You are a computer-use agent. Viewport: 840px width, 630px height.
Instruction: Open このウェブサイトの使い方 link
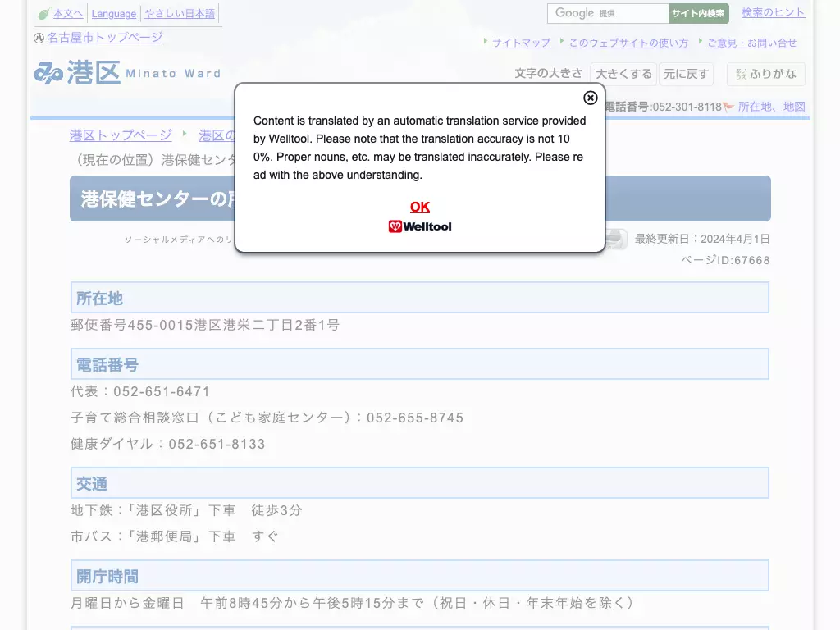[628, 43]
